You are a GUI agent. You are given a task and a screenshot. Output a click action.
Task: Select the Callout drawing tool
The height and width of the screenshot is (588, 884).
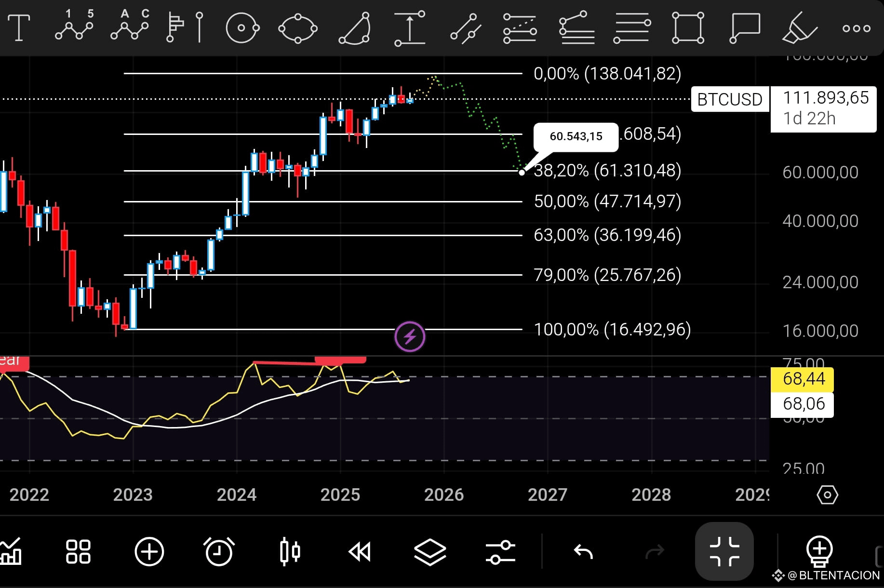pyautogui.click(x=745, y=28)
